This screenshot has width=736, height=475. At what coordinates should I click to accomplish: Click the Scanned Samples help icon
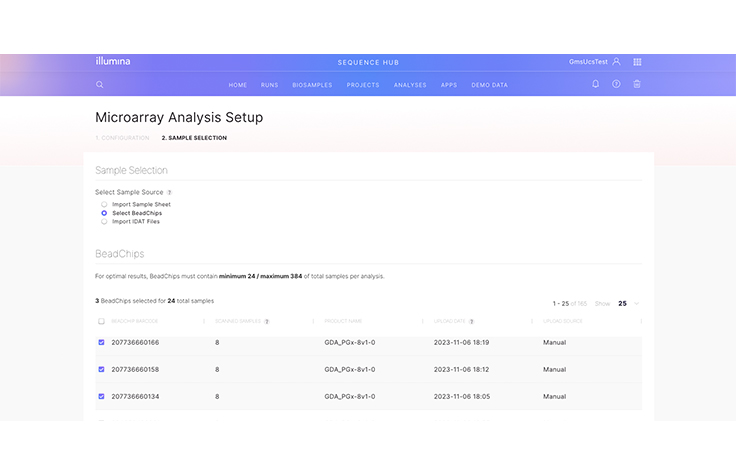point(267,322)
